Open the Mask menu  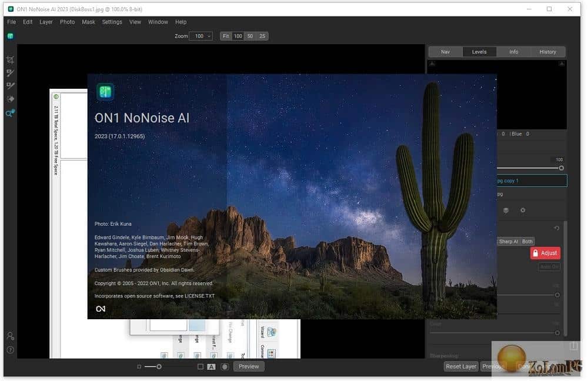(x=88, y=22)
